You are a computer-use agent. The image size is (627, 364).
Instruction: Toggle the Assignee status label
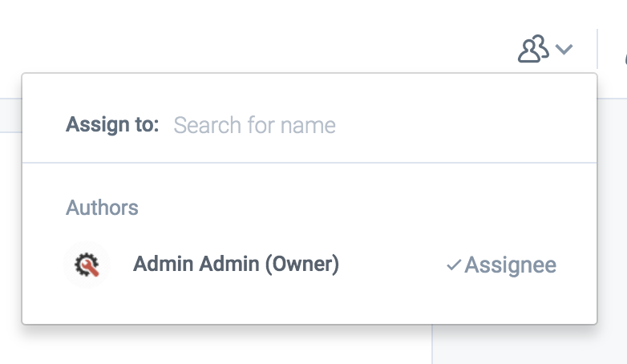[510, 265]
